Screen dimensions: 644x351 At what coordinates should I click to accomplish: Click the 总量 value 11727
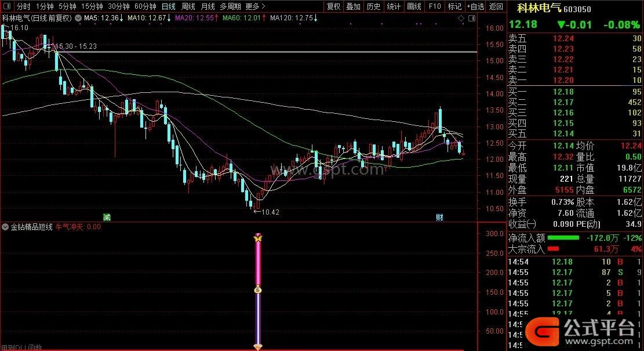click(630, 179)
